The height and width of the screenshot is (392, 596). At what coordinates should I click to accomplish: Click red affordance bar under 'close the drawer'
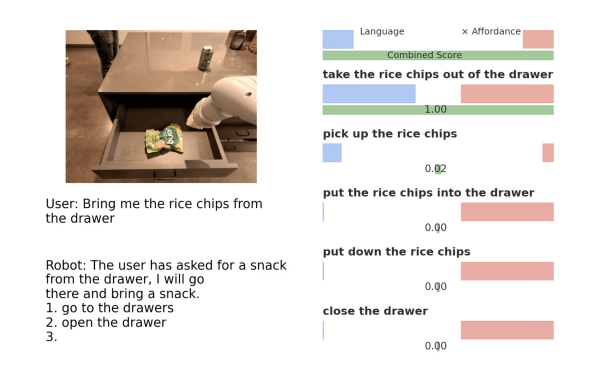point(507,330)
